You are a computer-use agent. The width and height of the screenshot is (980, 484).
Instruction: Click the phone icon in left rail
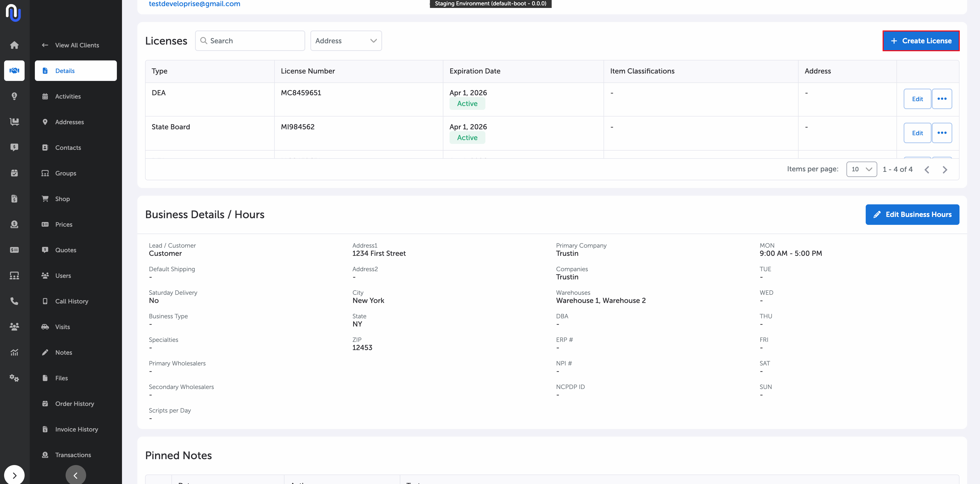[14, 301]
